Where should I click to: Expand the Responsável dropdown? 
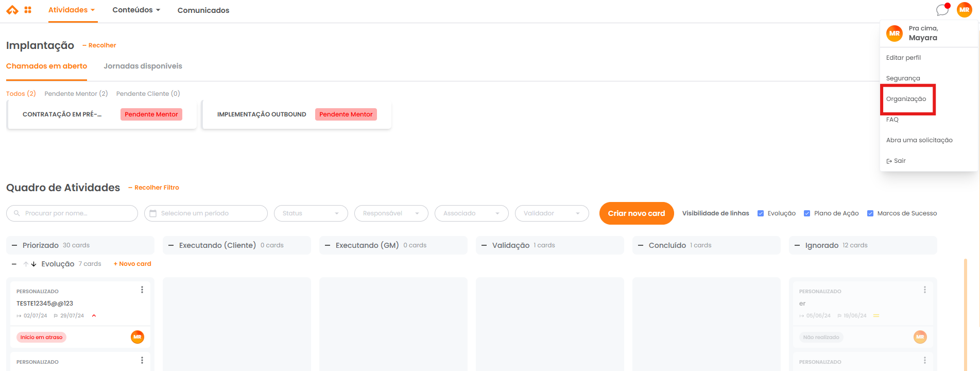click(x=391, y=213)
